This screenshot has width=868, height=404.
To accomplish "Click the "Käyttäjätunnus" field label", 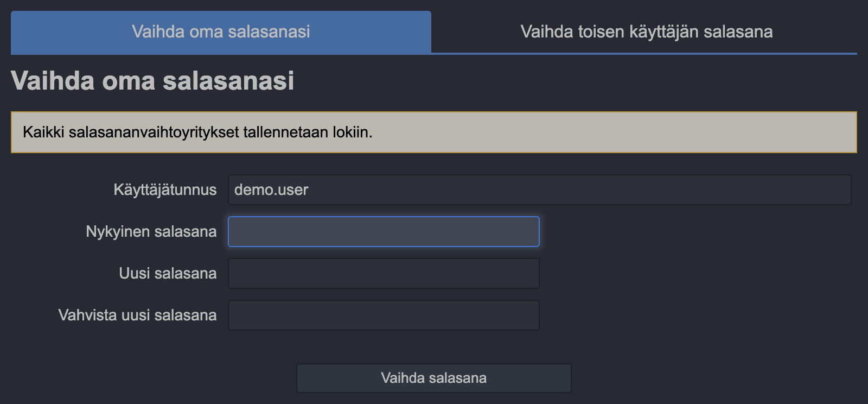I will coord(165,190).
